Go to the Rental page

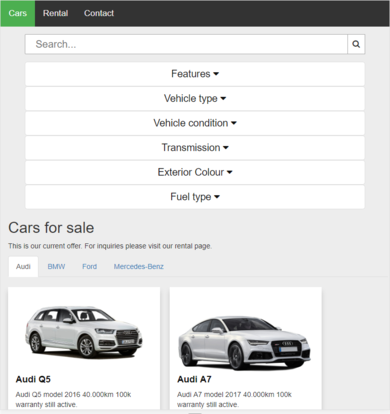click(x=55, y=13)
